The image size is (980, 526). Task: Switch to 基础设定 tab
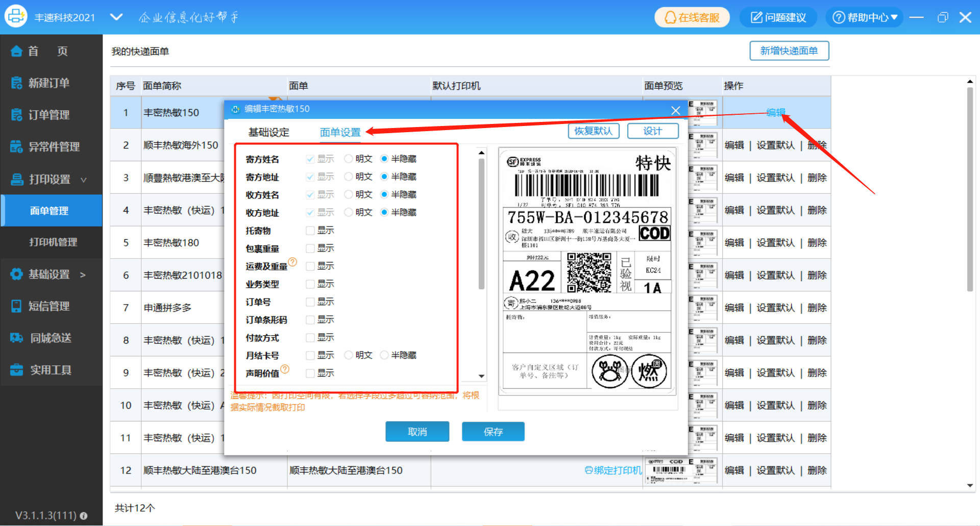pyautogui.click(x=268, y=133)
